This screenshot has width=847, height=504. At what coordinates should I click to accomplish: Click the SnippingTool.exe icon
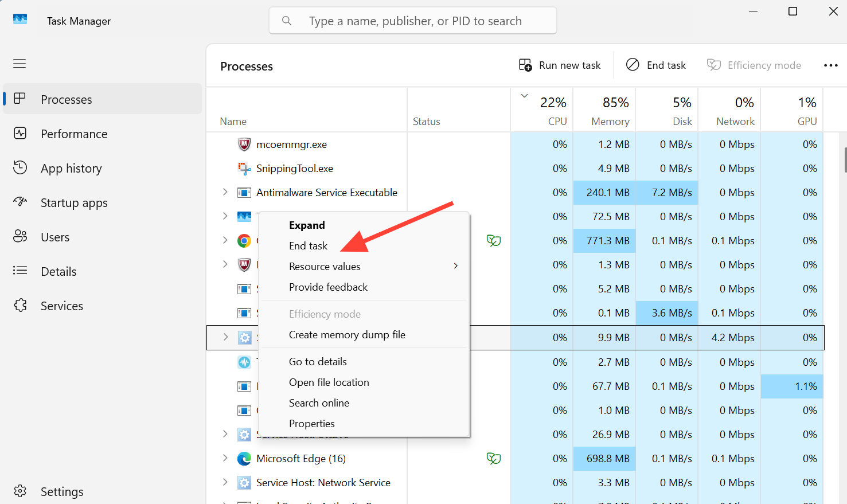(244, 169)
